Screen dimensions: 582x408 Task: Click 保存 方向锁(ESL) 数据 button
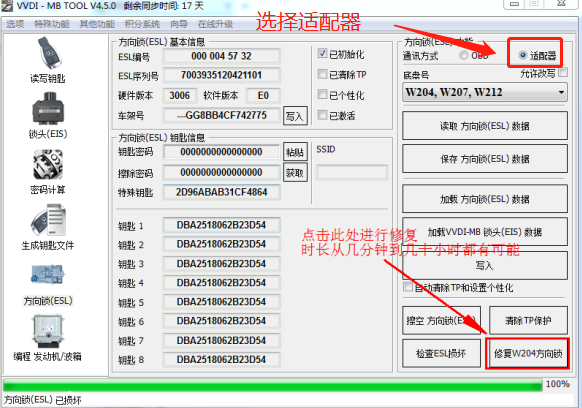[x=485, y=159]
